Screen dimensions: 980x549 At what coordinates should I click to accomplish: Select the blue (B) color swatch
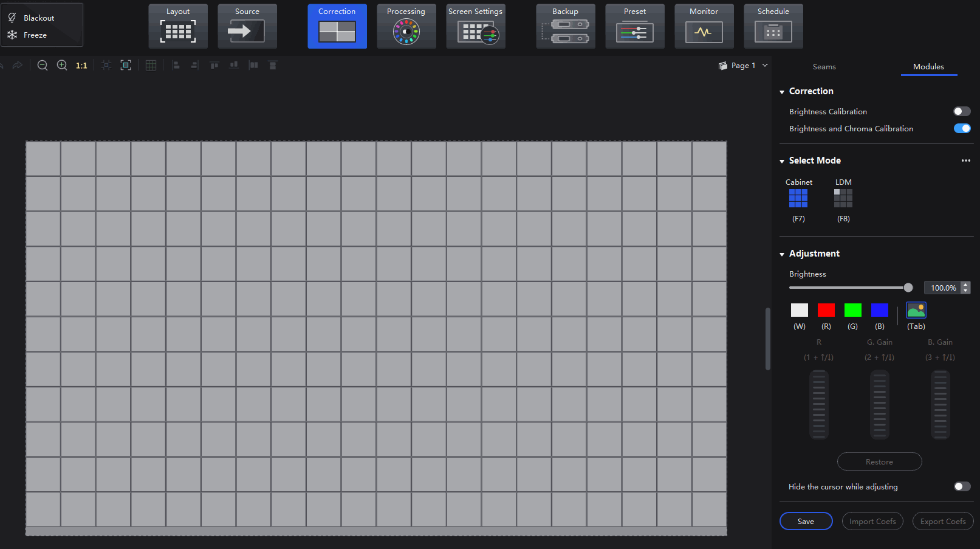tap(880, 310)
